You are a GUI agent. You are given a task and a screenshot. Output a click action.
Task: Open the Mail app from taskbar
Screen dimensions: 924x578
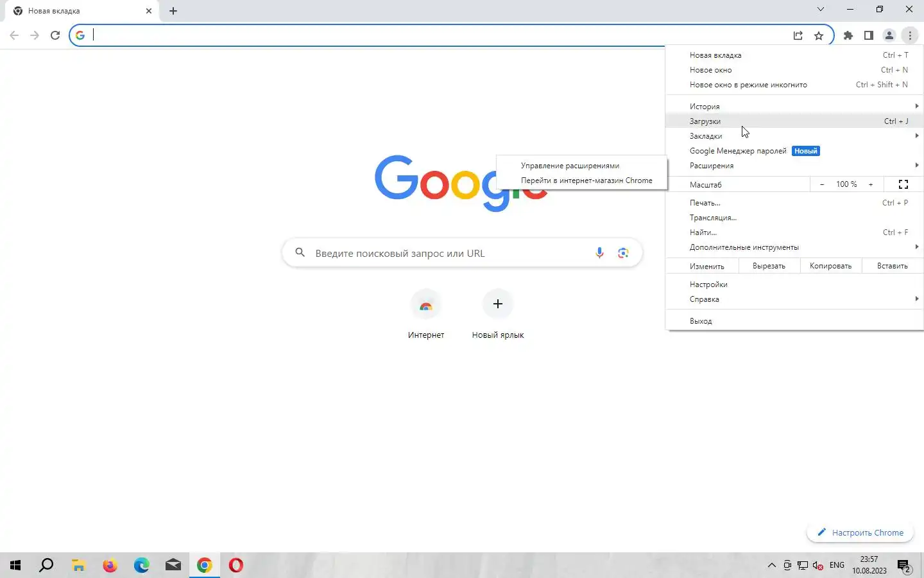click(173, 565)
